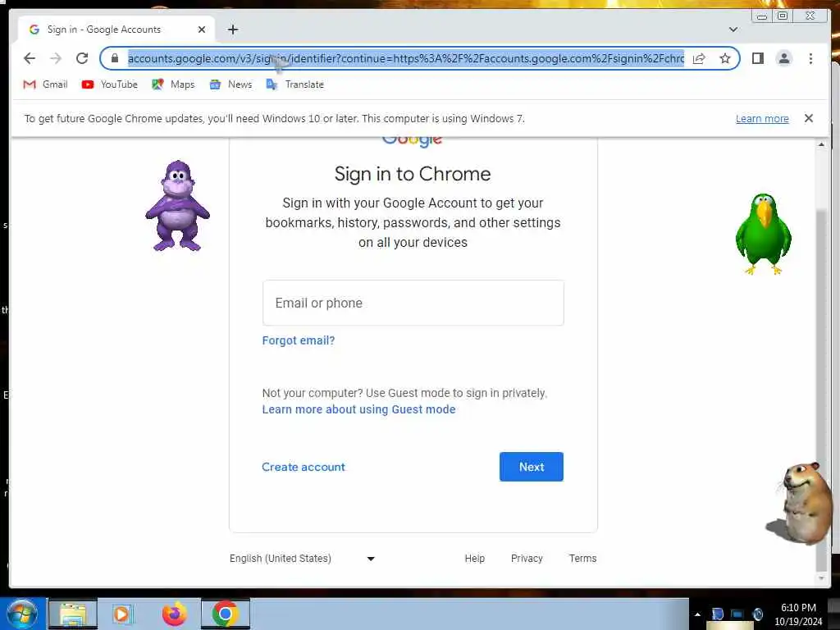840x630 pixels.
Task: Open the YouTube bookmark
Action: [x=110, y=84]
